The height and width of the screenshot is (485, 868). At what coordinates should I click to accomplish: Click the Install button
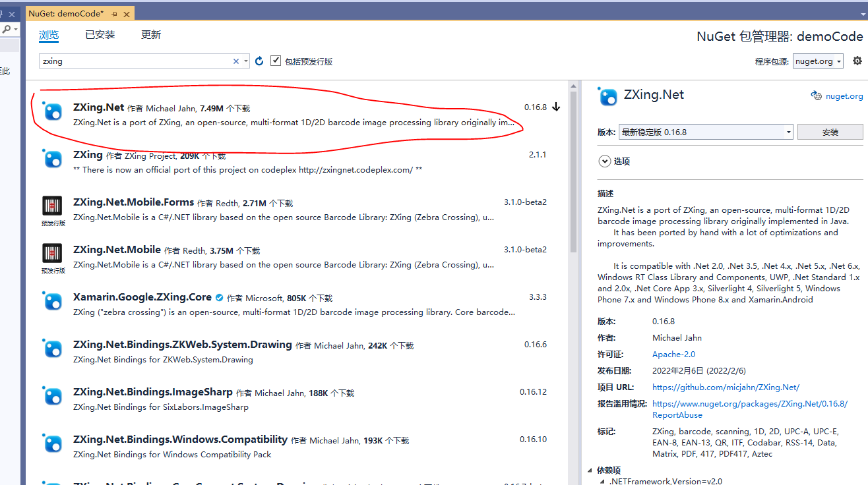(830, 132)
